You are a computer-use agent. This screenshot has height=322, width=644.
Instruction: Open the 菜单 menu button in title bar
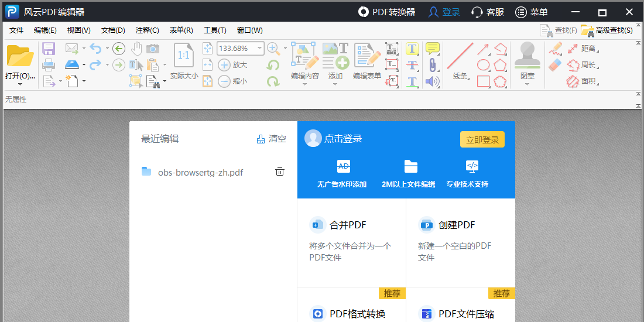[532, 12]
